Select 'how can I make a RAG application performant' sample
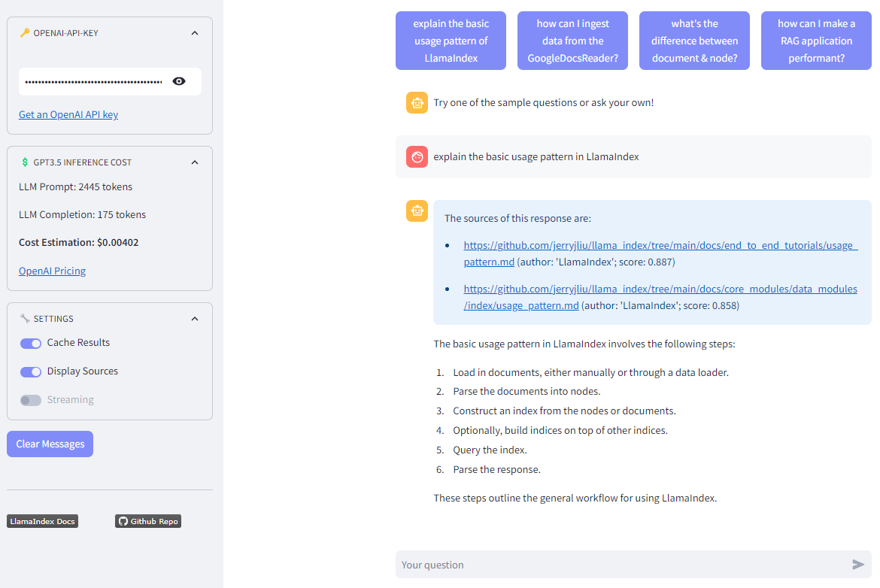This screenshot has height=588, width=880. tap(816, 41)
